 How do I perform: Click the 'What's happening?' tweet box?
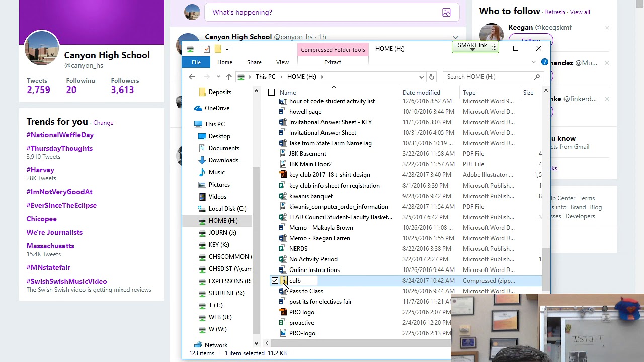[x=332, y=12]
